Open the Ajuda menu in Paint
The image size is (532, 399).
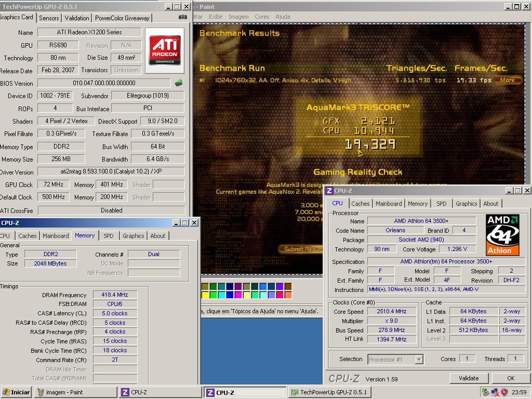283,17
